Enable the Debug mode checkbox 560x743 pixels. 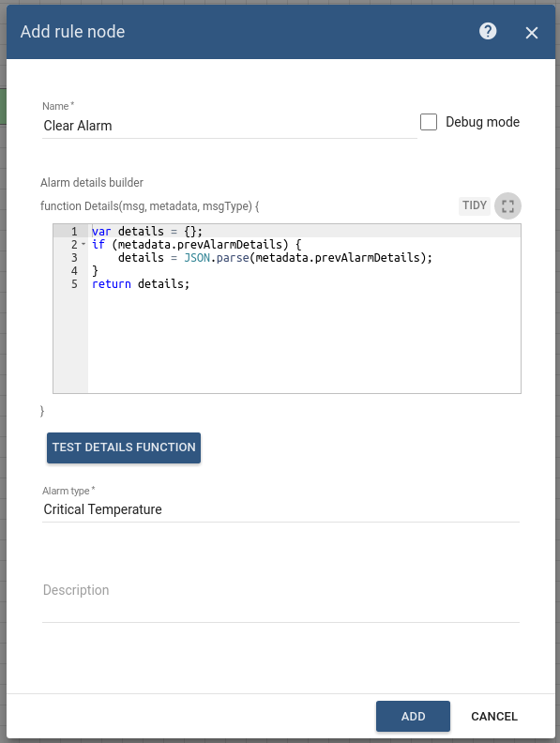click(x=429, y=122)
